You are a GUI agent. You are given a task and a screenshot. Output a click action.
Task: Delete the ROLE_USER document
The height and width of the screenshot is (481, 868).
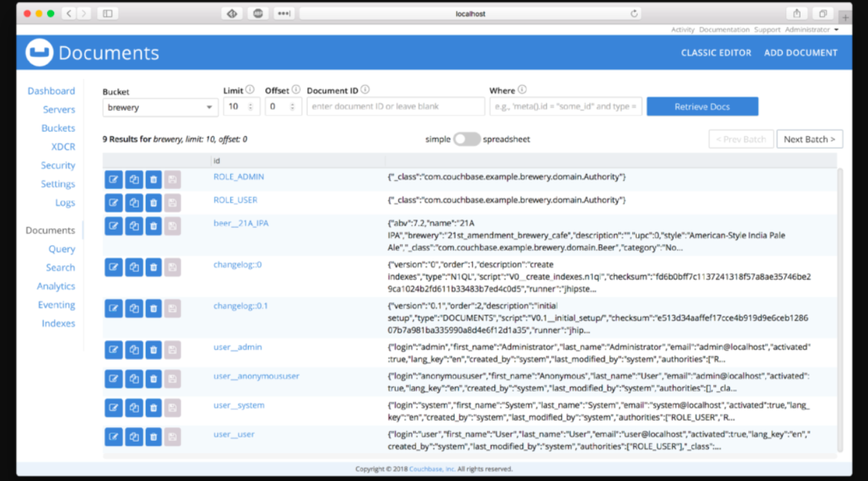pos(153,203)
